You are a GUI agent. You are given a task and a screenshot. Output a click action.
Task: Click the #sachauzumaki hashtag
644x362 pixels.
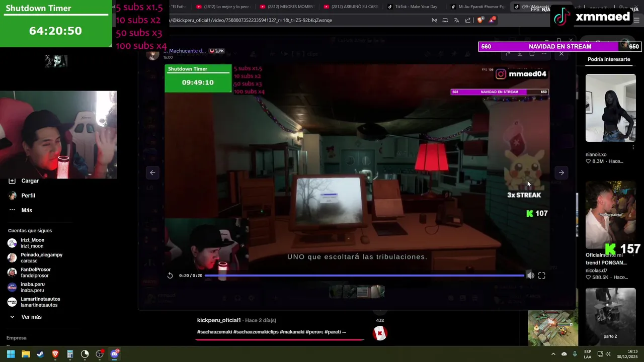click(x=214, y=332)
